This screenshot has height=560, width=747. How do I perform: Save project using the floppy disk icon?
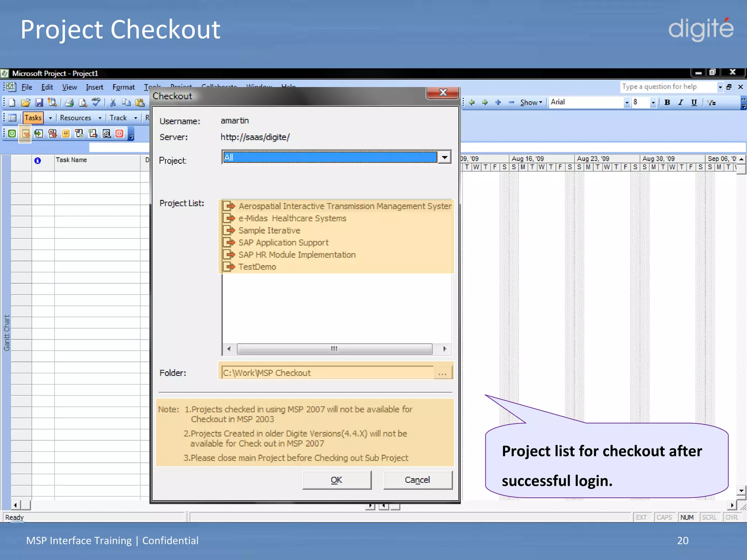pos(39,102)
